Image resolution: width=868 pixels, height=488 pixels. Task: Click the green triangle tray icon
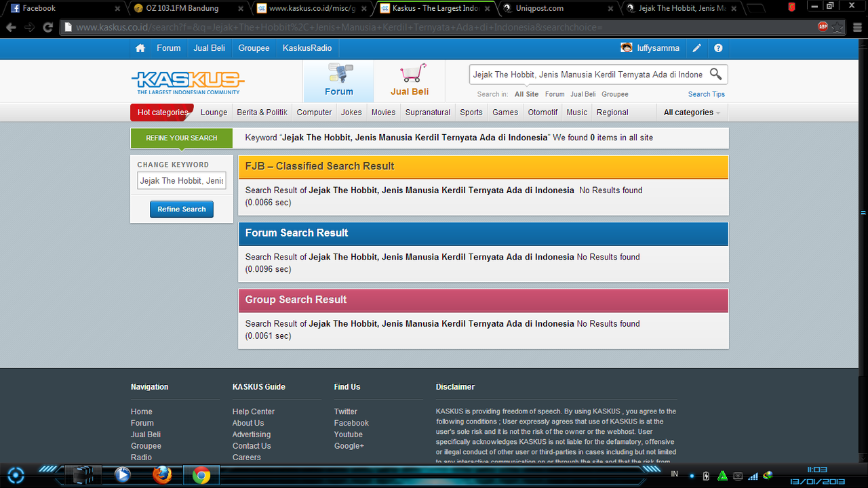tap(723, 476)
